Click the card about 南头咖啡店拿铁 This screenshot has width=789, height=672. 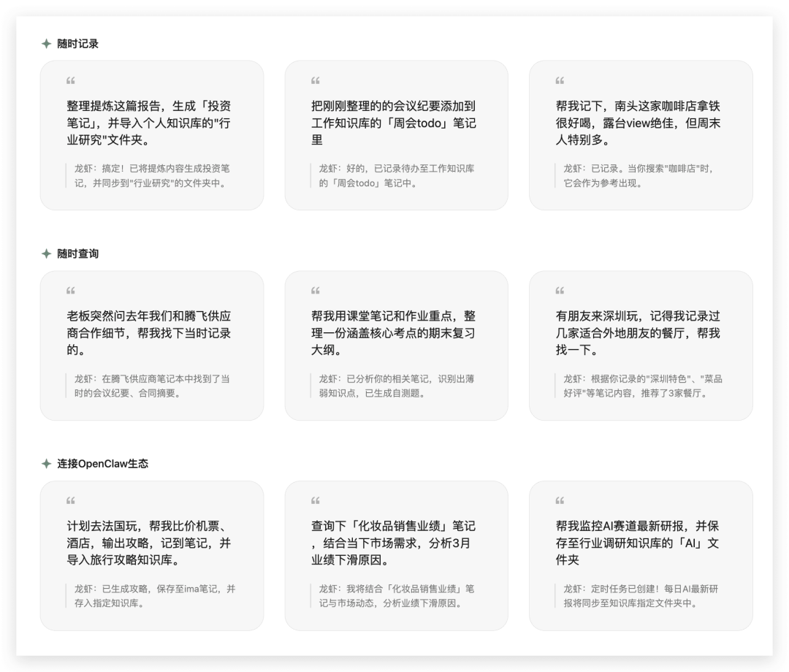tap(642, 135)
